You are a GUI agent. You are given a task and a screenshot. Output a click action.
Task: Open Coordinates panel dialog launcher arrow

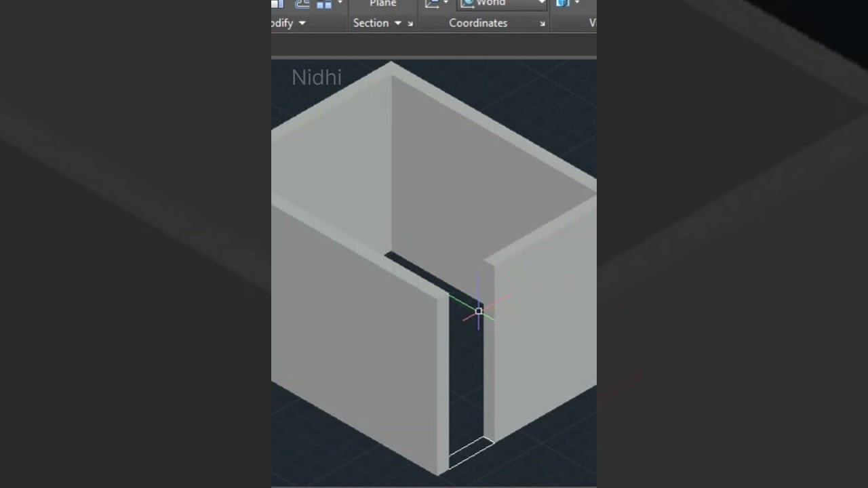(x=542, y=24)
